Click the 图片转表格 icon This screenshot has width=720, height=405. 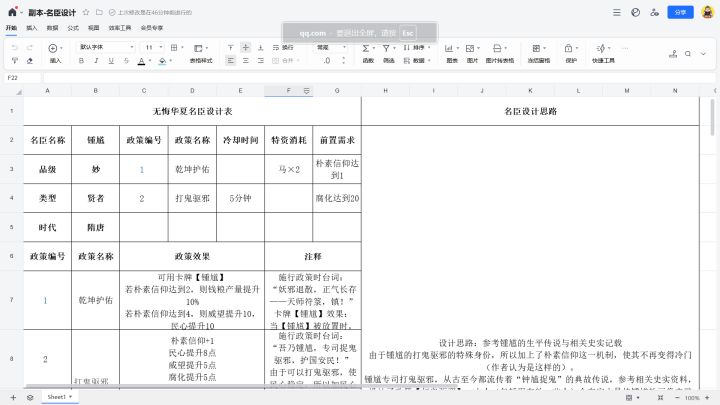click(x=497, y=48)
